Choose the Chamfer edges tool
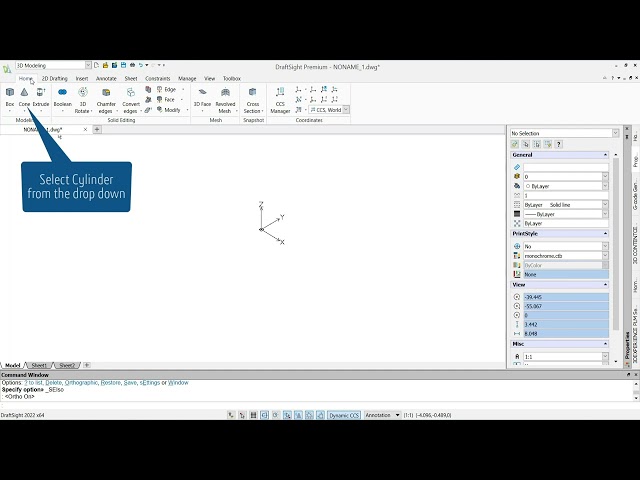Viewport: 640px width, 480px height. point(106,100)
